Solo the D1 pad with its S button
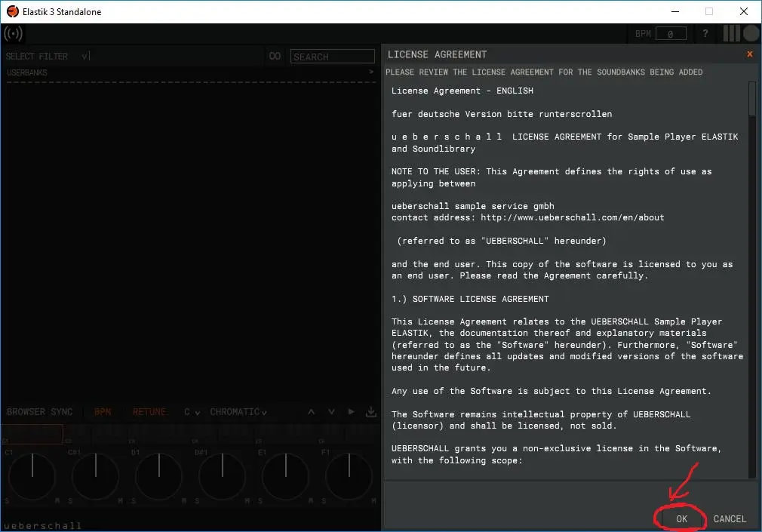 click(133, 500)
